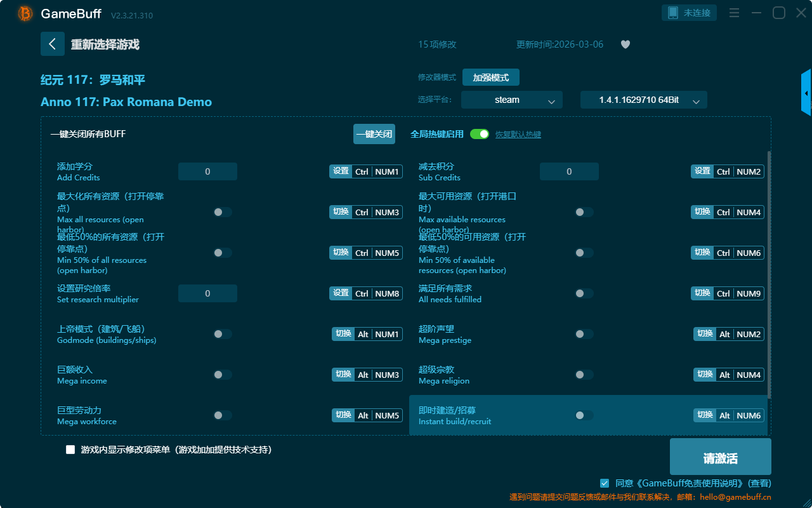812x508 pixels.
Task: Click the GameBuff logo icon
Action: click(x=25, y=13)
